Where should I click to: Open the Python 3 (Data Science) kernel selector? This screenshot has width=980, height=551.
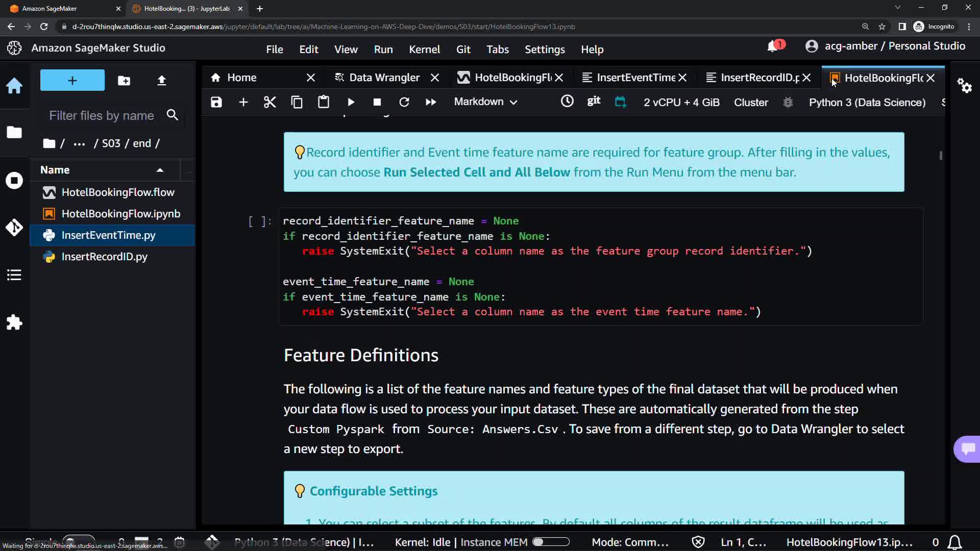(x=867, y=102)
